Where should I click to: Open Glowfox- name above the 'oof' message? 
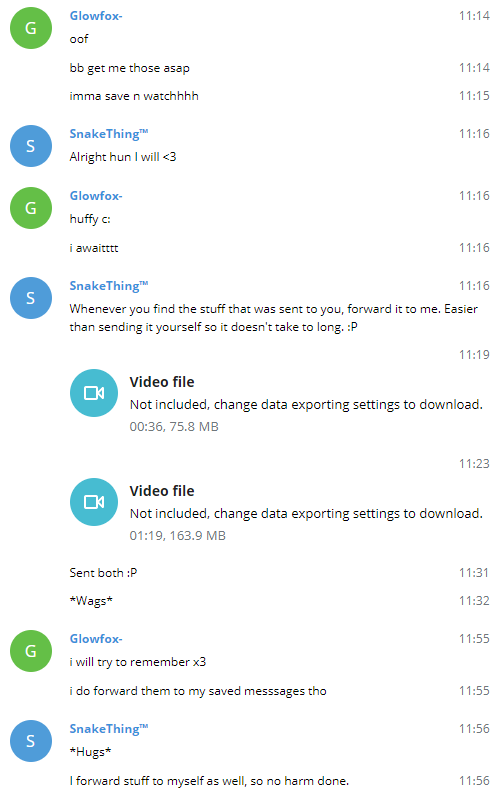click(x=96, y=16)
